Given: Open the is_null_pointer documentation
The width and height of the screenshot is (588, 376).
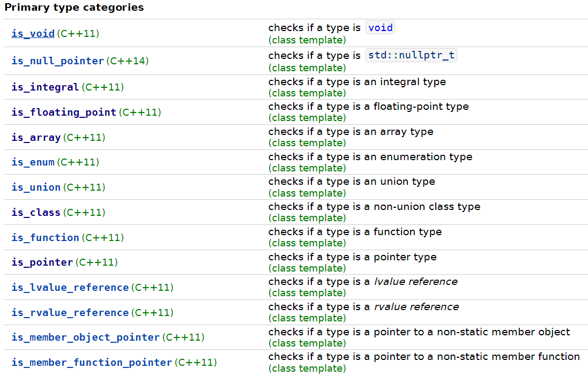Looking at the screenshot, I should tap(57, 61).
